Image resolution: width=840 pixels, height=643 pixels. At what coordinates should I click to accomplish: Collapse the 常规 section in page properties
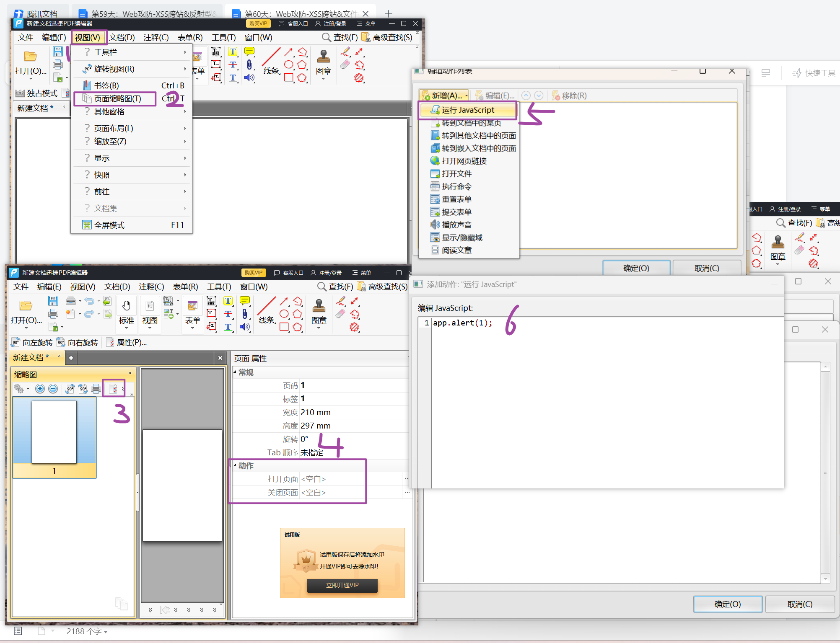[235, 372]
